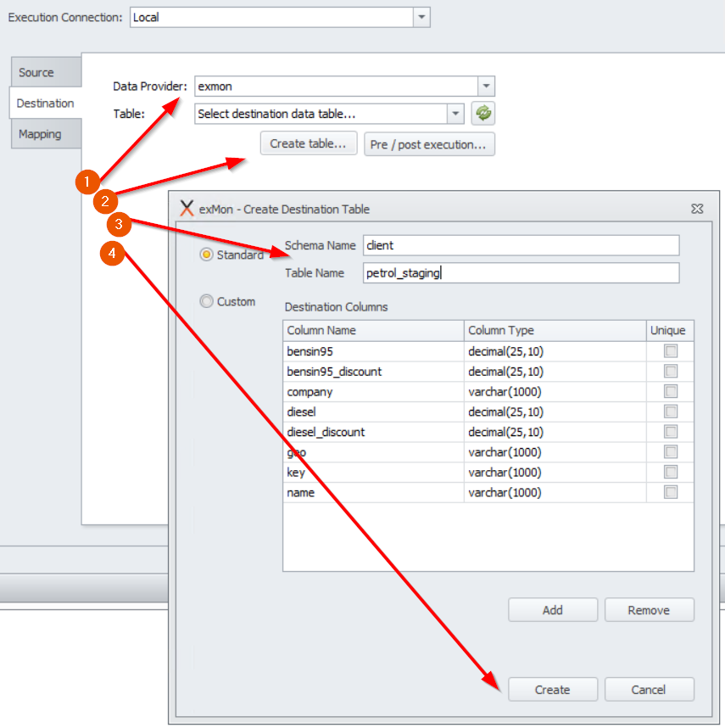Check Unique for diesel_discount column
This screenshot has height=728, width=725.
(670, 432)
